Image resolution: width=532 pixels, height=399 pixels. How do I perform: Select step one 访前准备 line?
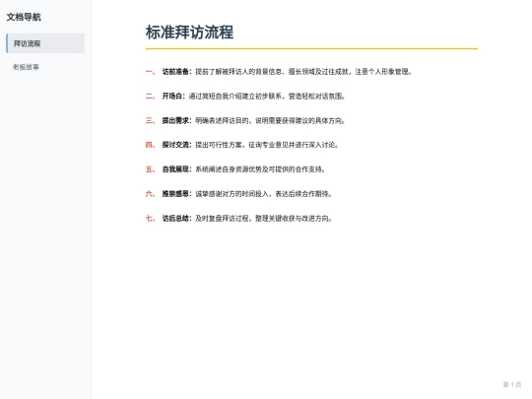click(x=279, y=72)
